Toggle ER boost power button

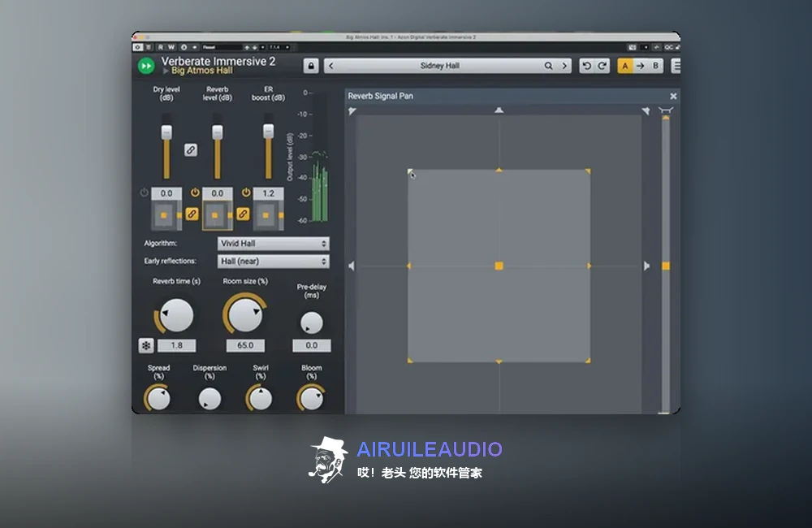coord(246,193)
